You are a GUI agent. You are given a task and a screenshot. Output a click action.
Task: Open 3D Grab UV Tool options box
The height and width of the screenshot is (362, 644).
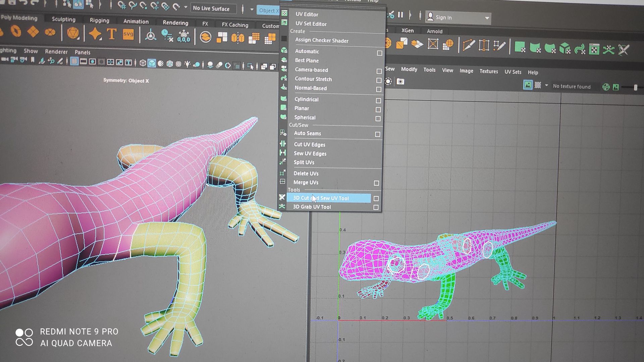(x=376, y=207)
